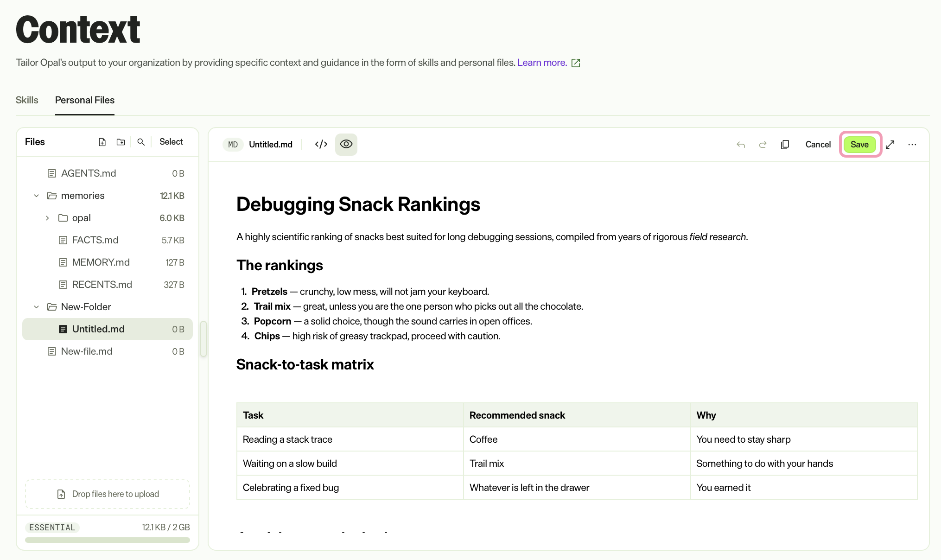Collapse the memories folder chevron
941x560 pixels.
click(x=37, y=196)
